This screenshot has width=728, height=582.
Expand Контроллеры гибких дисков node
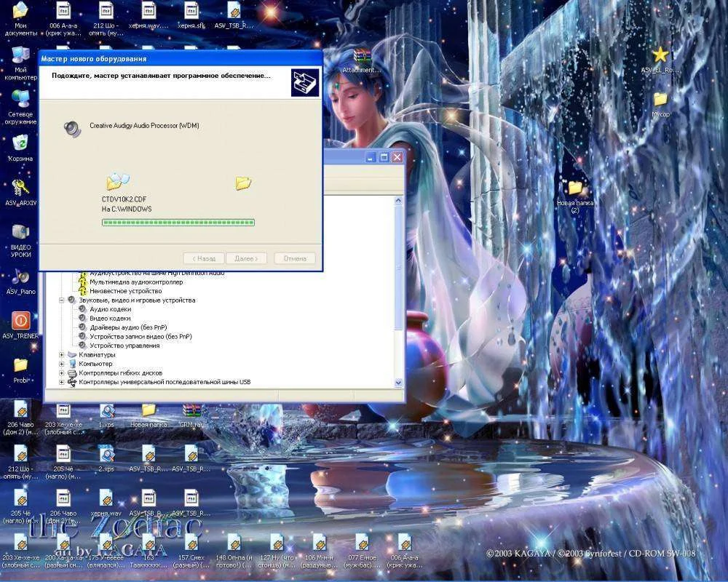(61, 372)
